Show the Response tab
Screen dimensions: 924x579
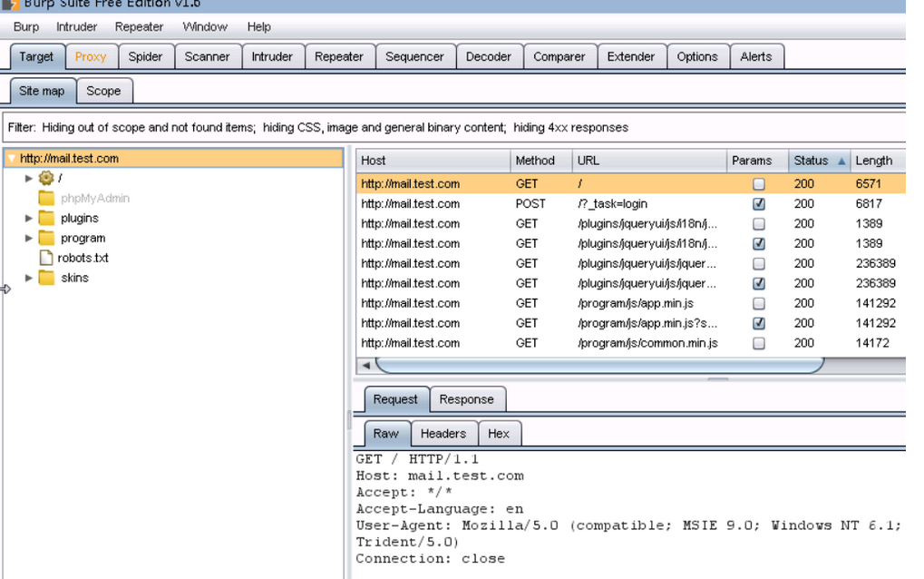point(467,399)
